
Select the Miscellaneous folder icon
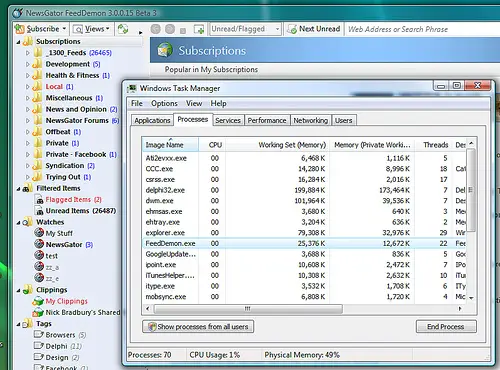(37, 98)
